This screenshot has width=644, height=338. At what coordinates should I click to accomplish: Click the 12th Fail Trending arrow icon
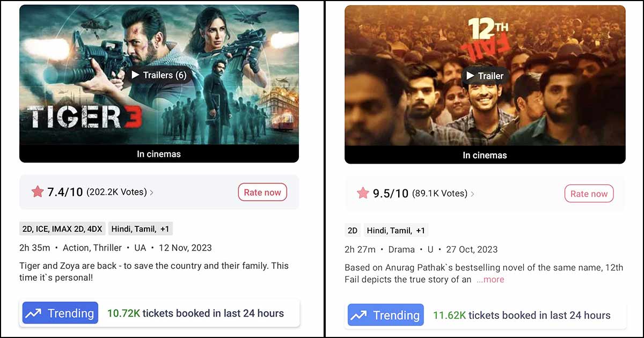click(359, 315)
